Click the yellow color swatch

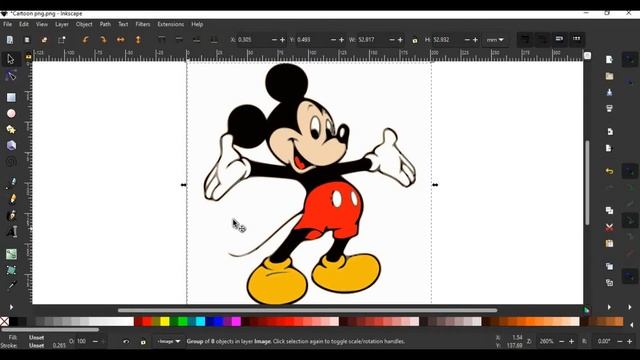(x=165, y=322)
